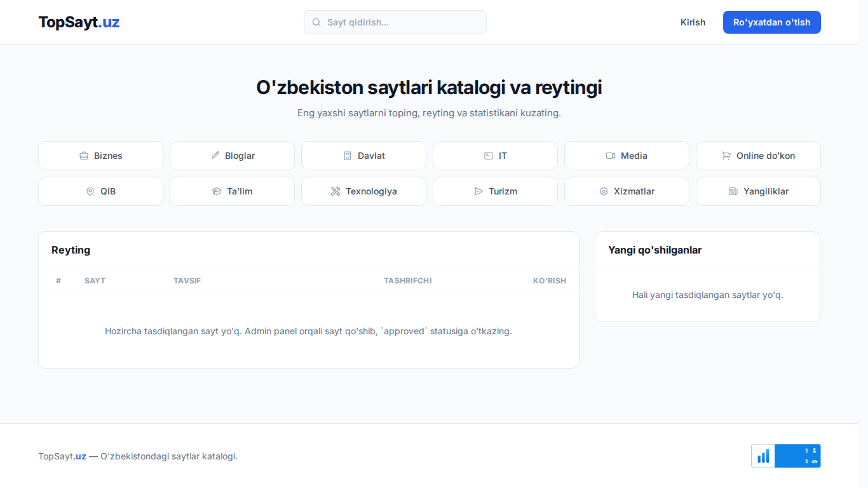The image size is (868, 488).
Task: Click the TASHRIFCHI column header
Action: [408, 281]
